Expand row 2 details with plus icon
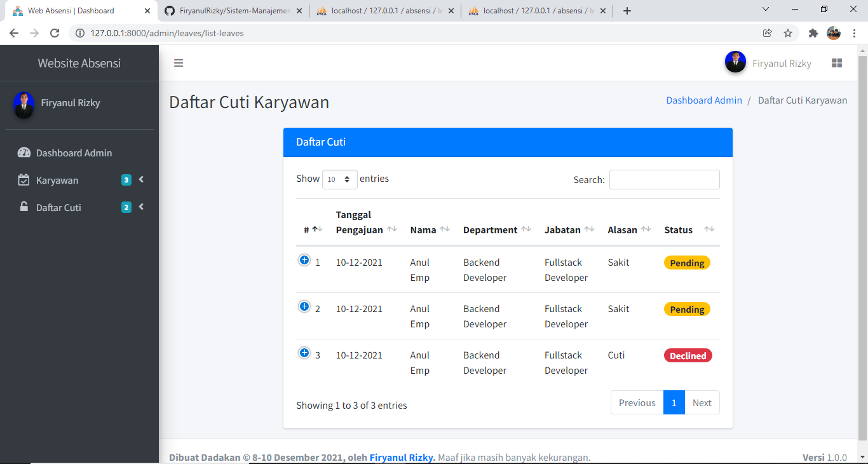The image size is (868, 464). coord(304,306)
